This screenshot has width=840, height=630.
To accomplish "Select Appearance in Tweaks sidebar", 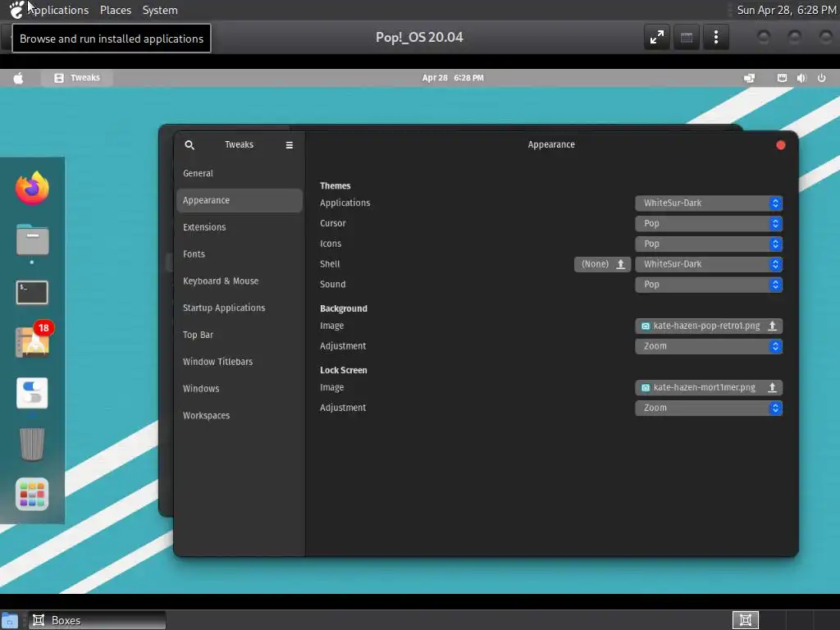I will [x=240, y=200].
